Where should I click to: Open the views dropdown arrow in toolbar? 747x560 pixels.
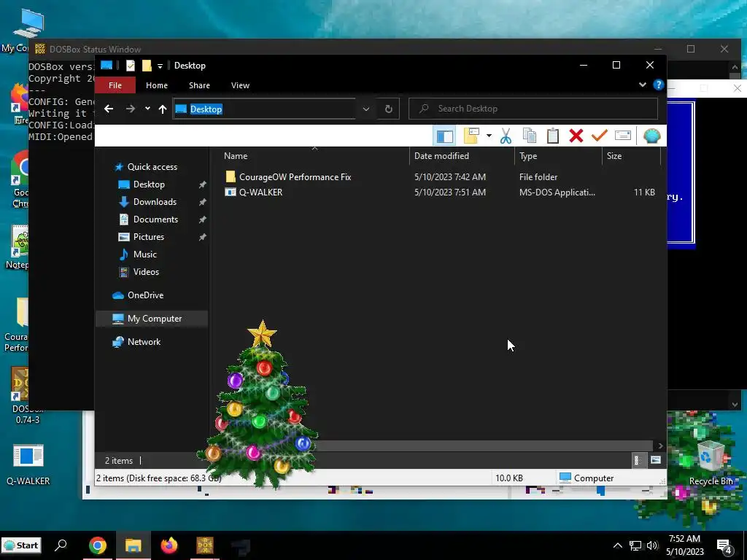[x=489, y=136]
